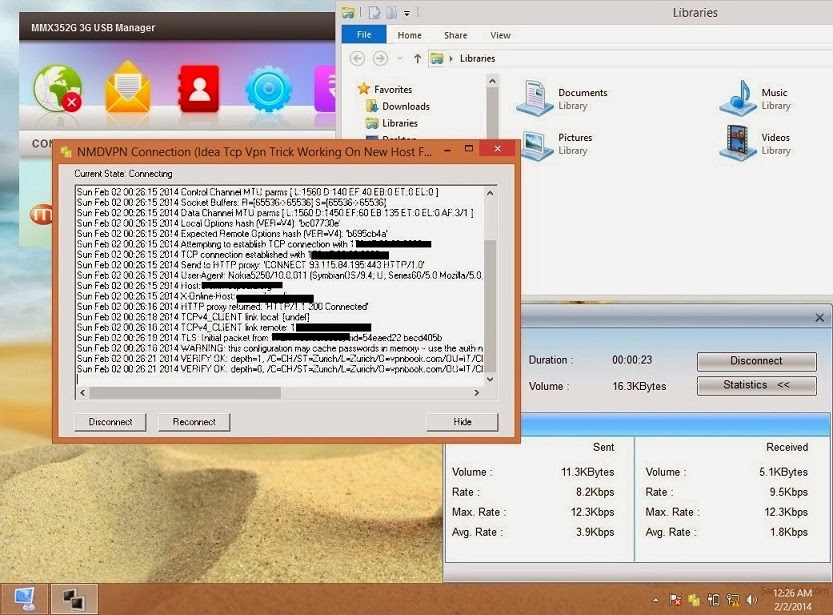Click the battery power tray icon
This screenshot has width=833, height=615.
(713, 600)
